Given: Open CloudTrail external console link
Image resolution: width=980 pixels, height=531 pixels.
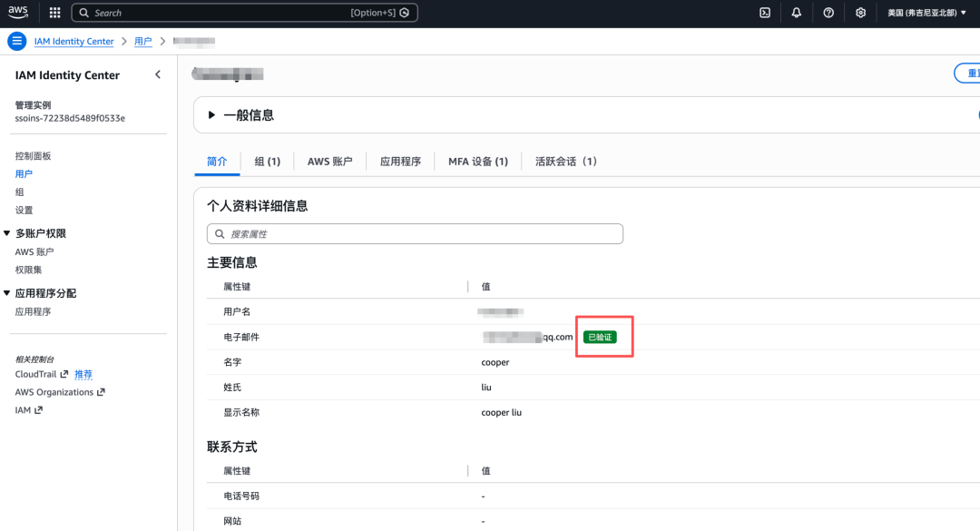Looking at the screenshot, I should pyautogui.click(x=41, y=374).
